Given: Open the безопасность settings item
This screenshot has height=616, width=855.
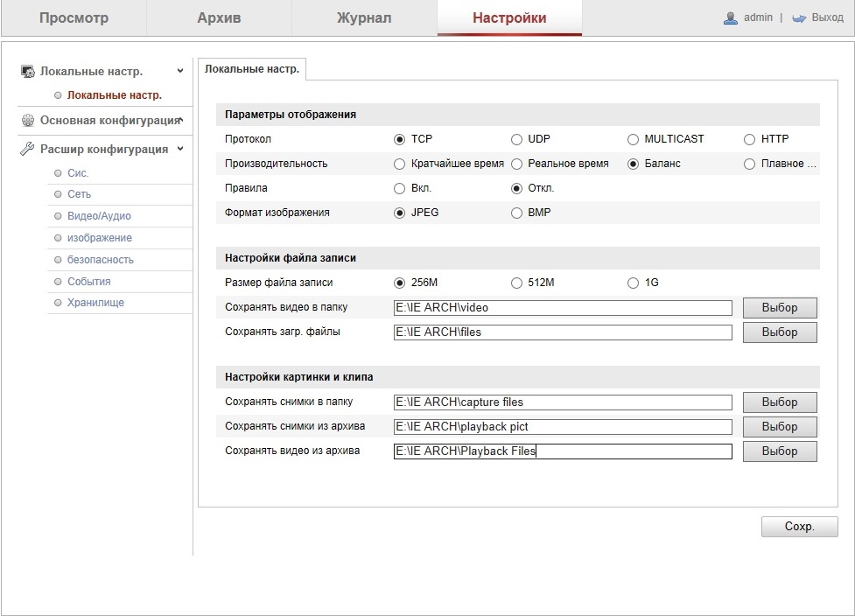Looking at the screenshot, I should pos(101,260).
